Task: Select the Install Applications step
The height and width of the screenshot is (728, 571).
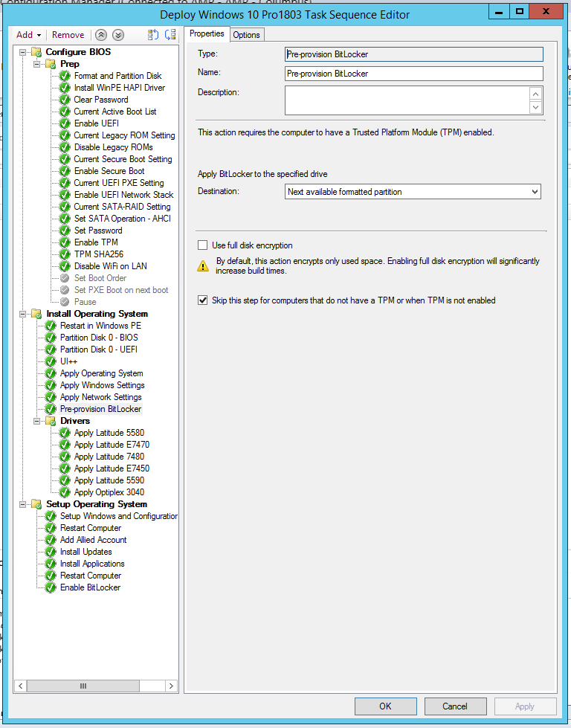Action: [92, 564]
